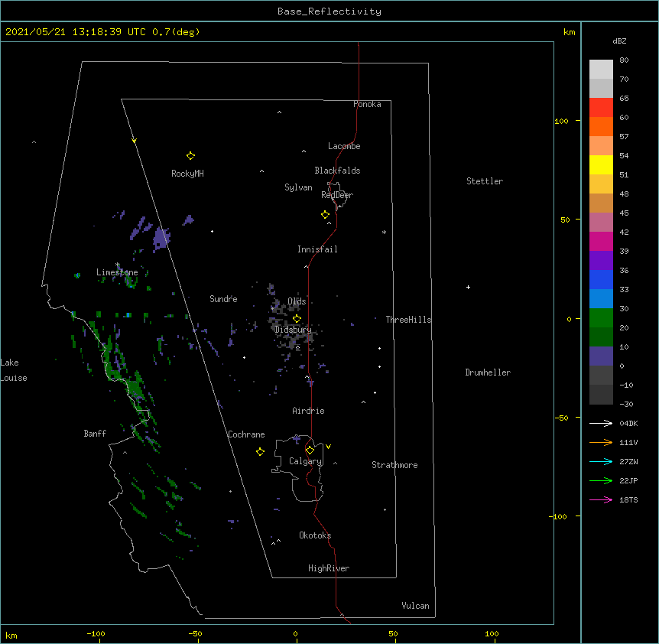Select the yellow diamond marker near Olds
The height and width of the screenshot is (644, 659).
297,319
